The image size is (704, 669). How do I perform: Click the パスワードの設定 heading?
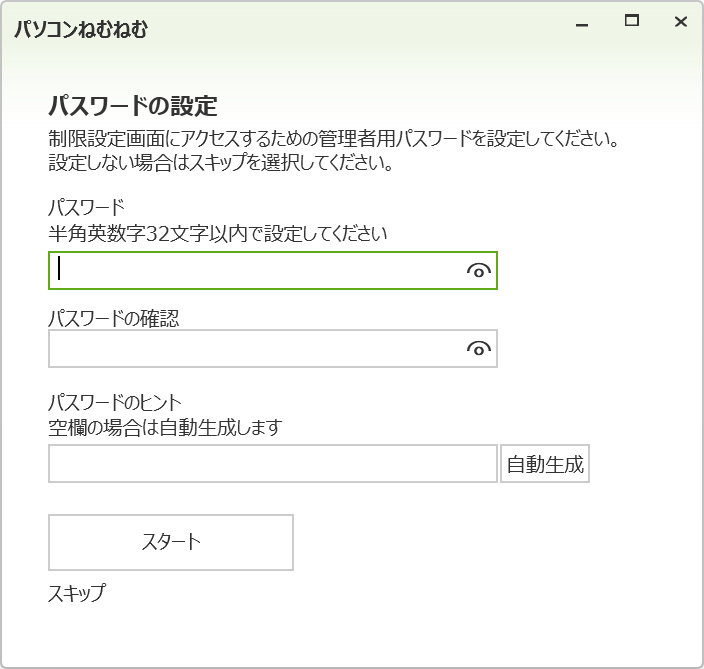pos(133,106)
